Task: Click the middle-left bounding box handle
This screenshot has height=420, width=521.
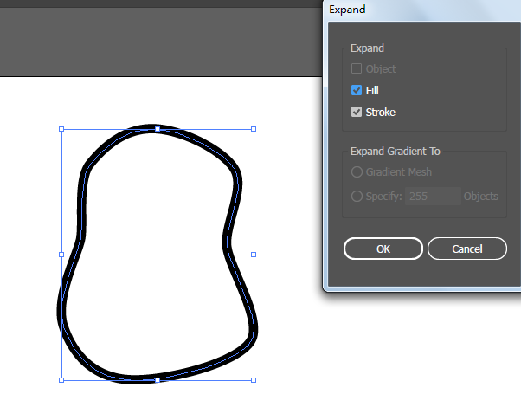Action: (x=61, y=255)
